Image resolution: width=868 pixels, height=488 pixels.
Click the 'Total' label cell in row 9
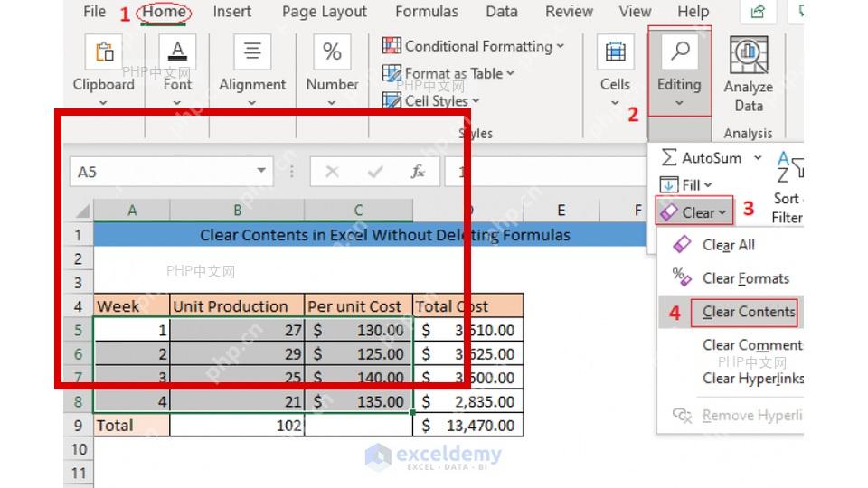click(132, 426)
